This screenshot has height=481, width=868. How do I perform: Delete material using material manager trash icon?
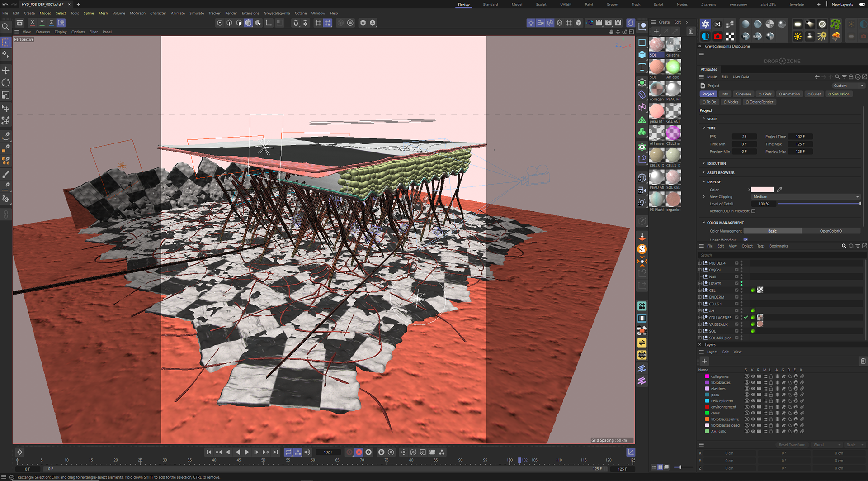(691, 31)
